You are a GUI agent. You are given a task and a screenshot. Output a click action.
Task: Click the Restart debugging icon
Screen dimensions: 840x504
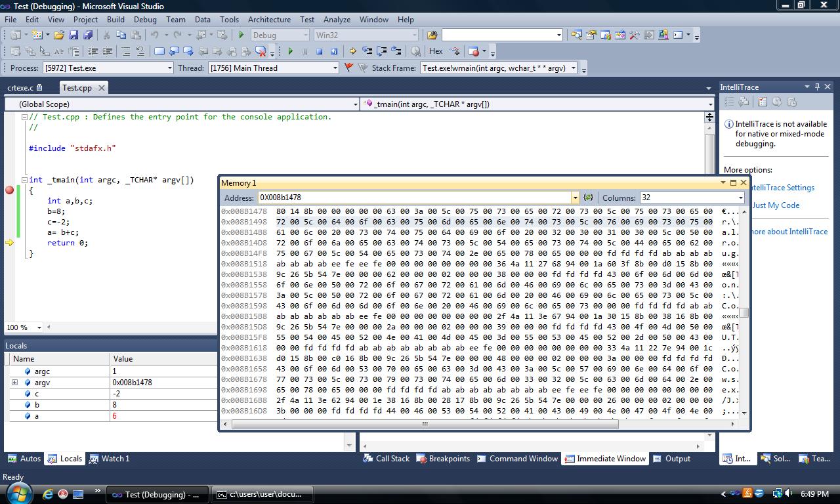(333, 51)
